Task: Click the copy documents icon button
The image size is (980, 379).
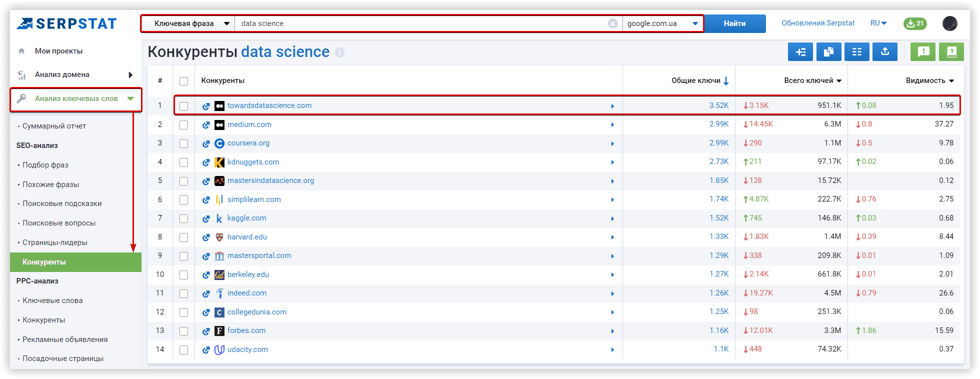Action: click(828, 51)
